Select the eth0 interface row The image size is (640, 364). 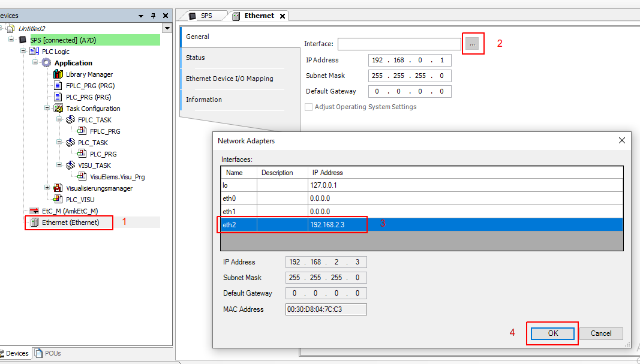(422, 198)
